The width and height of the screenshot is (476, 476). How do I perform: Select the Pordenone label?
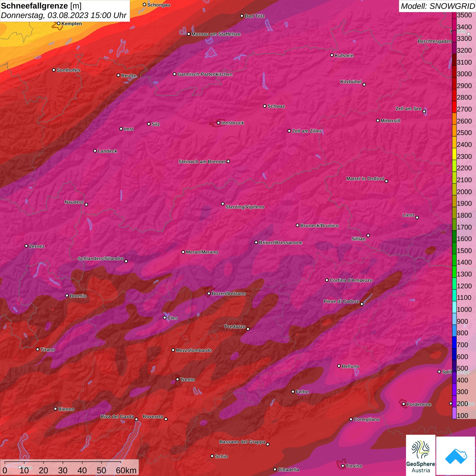[x=419, y=404]
